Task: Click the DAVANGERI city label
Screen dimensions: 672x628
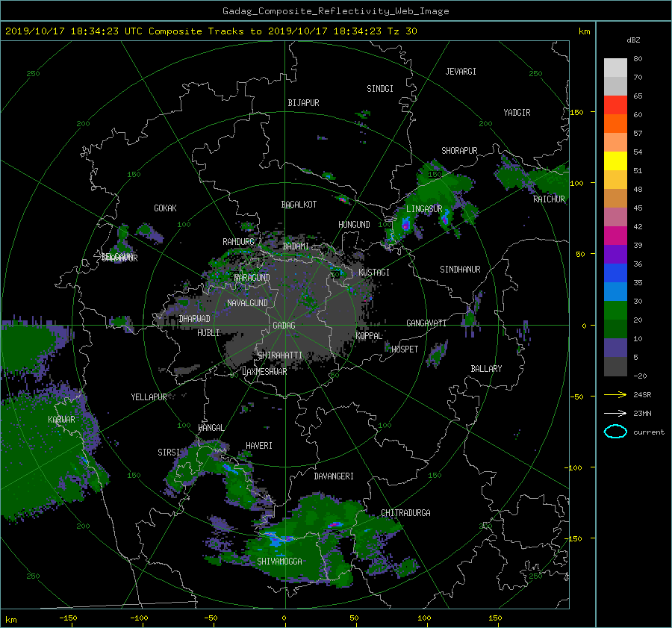Action: click(334, 476)
